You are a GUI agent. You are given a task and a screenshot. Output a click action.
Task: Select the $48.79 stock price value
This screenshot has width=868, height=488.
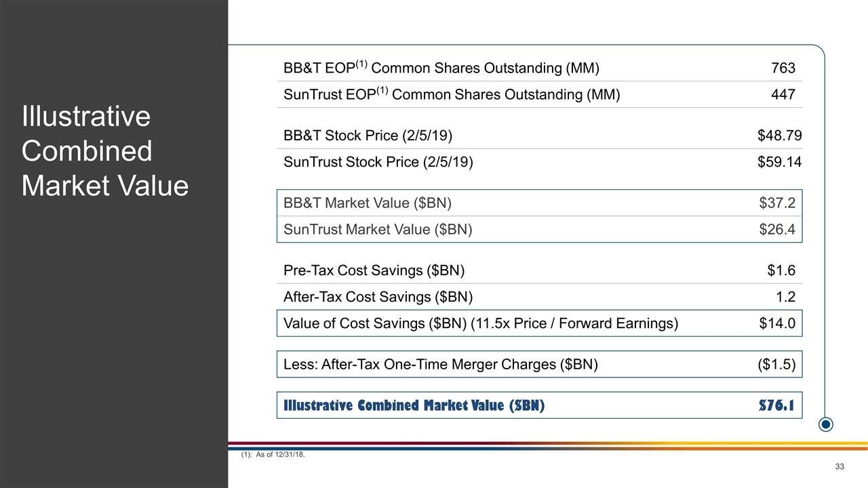(779, 136)
